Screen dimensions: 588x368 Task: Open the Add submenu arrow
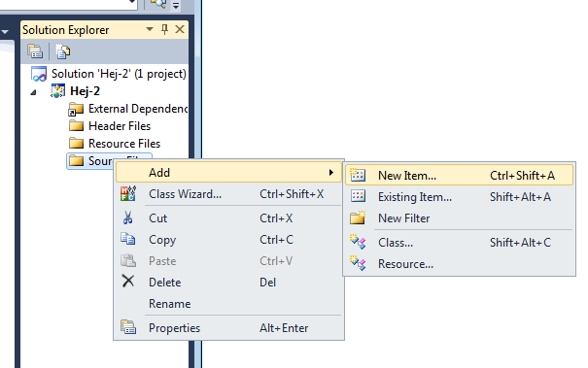coord(331,173)
